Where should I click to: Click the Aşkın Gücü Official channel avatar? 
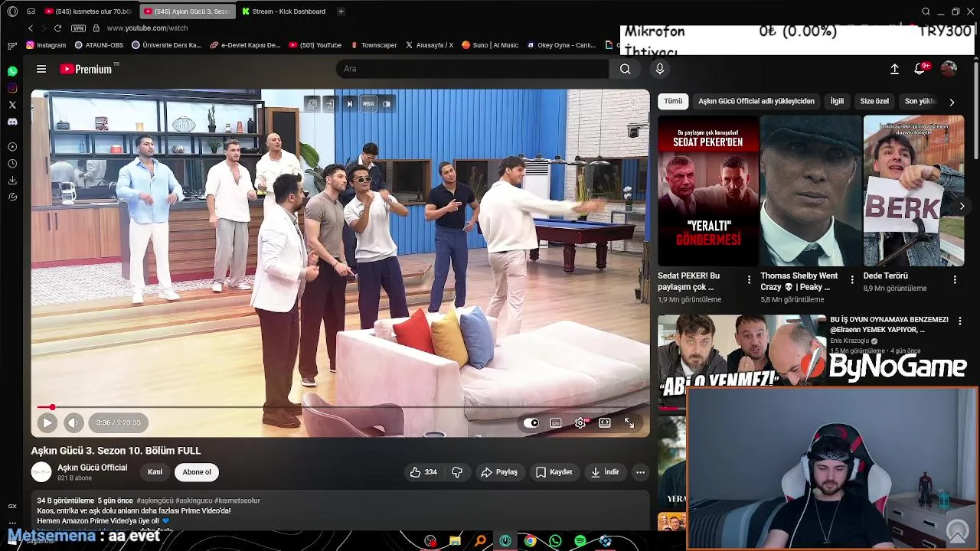click(41, 472)
